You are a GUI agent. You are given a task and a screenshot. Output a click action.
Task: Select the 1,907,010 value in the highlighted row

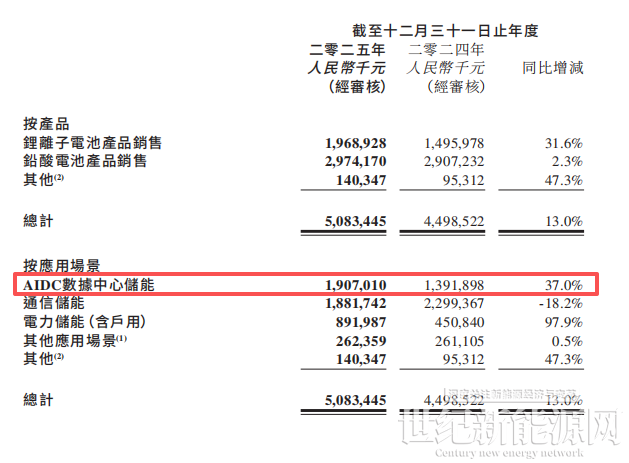(x=353, y=286)
